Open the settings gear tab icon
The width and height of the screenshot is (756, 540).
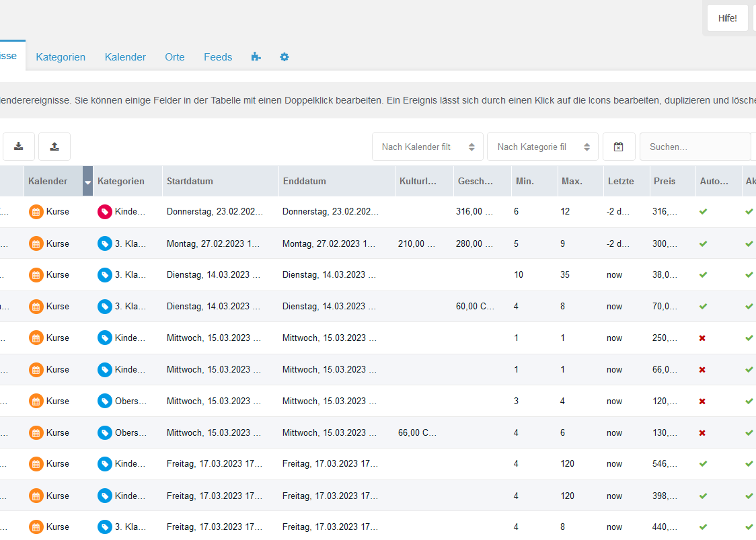click(285, 57)
